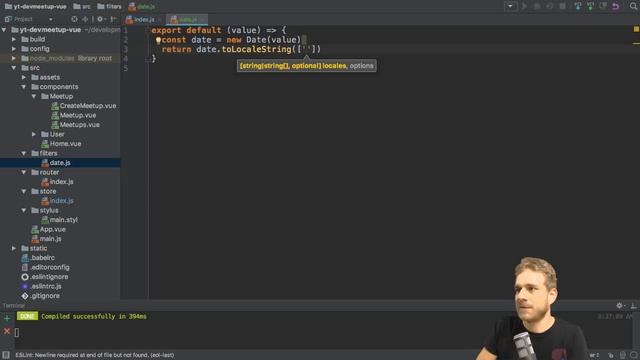The height and width of the screenshot is (360, 640).
Task: Collapse the stylus folder arrow
Action: pos(24,210)
